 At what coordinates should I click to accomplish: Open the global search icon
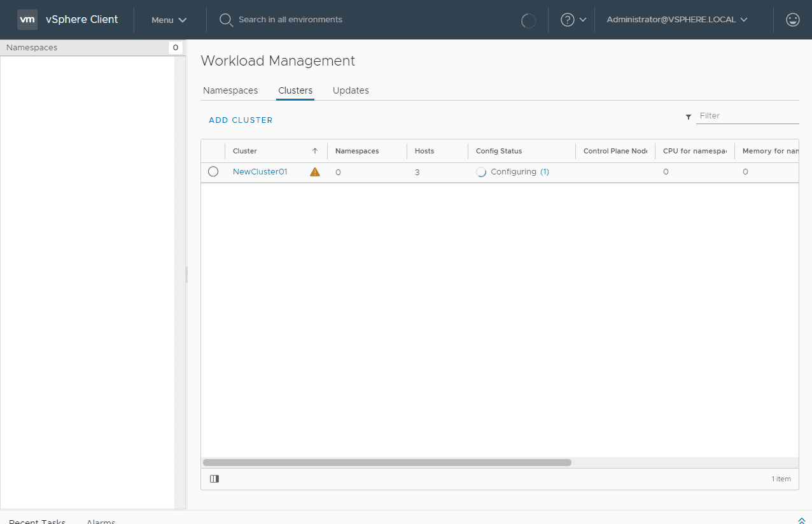pyautogui.click(x=225, y=20)
